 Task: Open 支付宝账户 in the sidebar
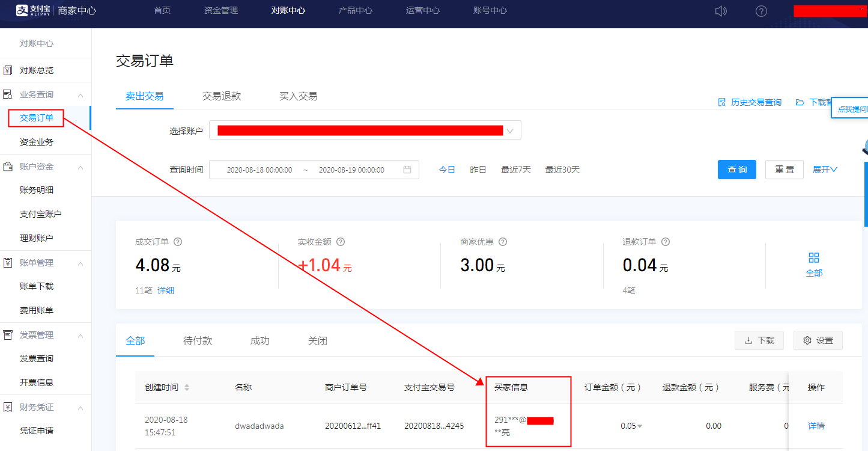[41, 214]
